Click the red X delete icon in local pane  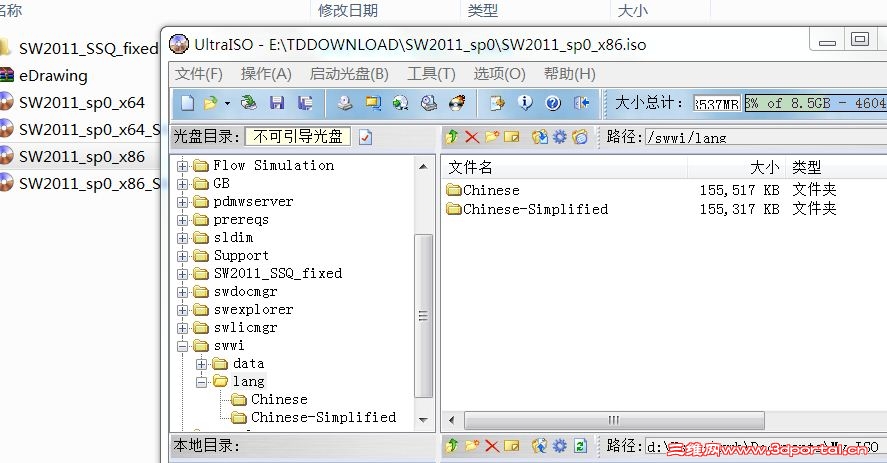pos(492,446)
